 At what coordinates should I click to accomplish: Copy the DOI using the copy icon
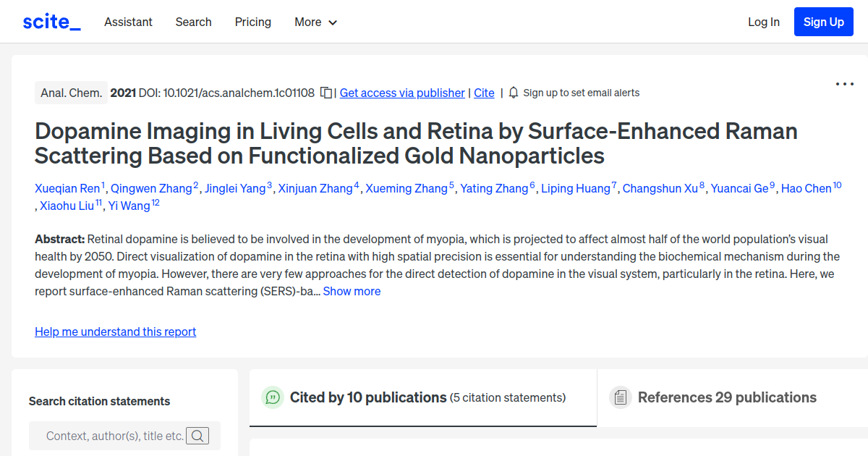(x=325, y=93)
